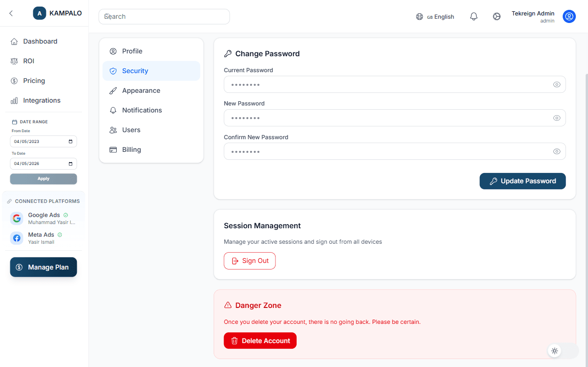
Task: Open the GB English language selector
Action: (435, 16)
